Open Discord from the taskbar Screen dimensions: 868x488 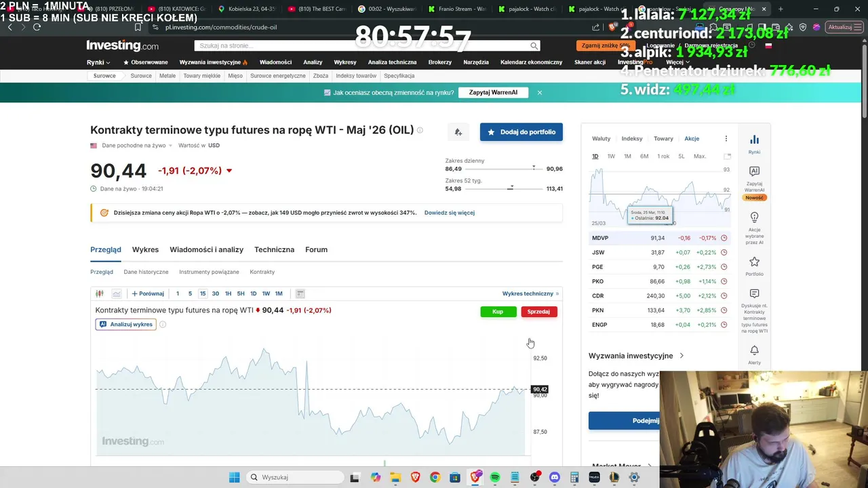tap(555, 477)
